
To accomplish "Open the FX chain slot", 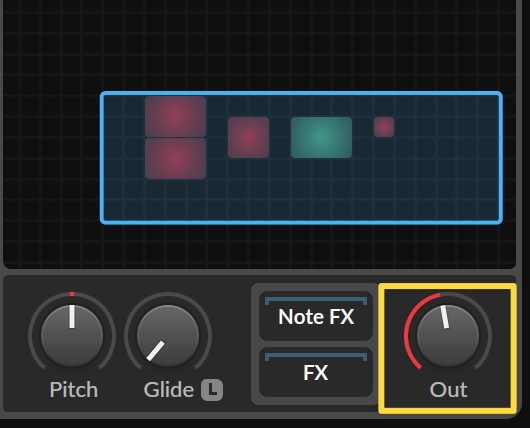I will [316, 372].
